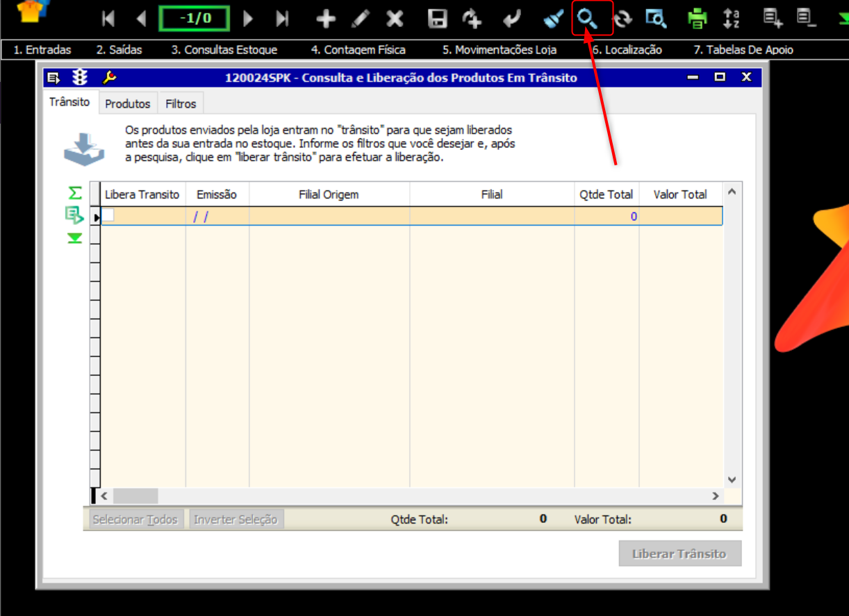Click Liberar Trânsito button
Screen dimensions: 849x616
pos(679,553)
